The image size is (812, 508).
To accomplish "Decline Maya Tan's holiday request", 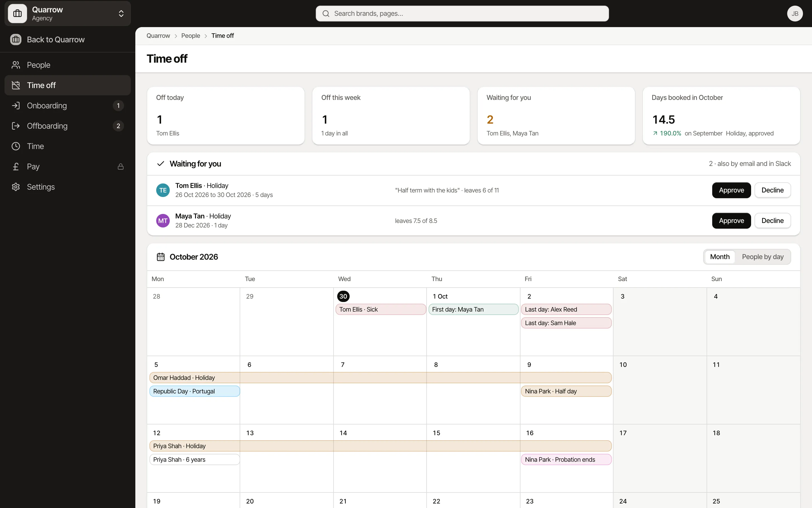I will coord(773,221).
